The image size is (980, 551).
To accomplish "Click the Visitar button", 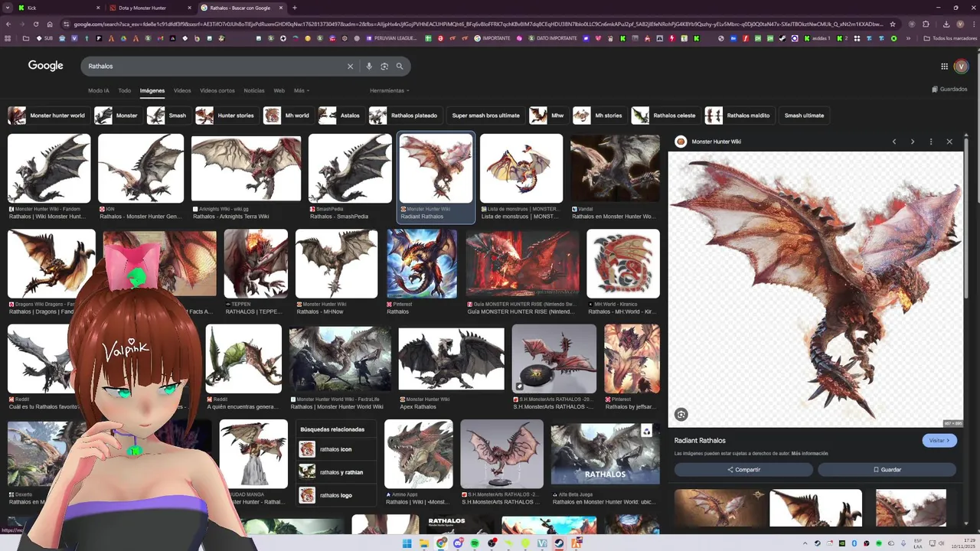I will [939, 440].
